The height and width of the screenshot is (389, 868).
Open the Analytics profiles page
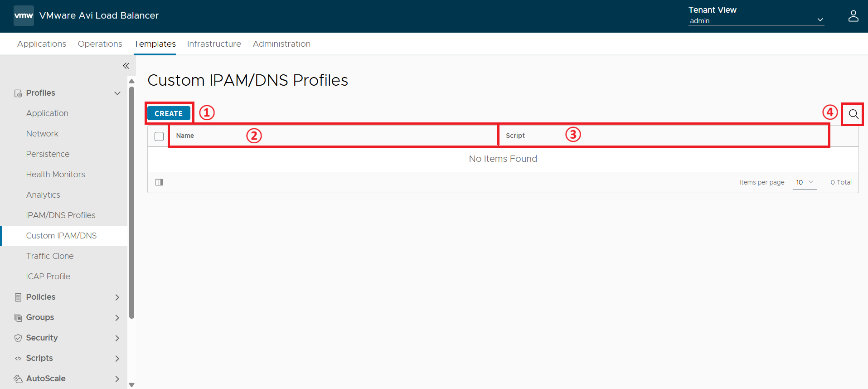[x=43, y=195]
